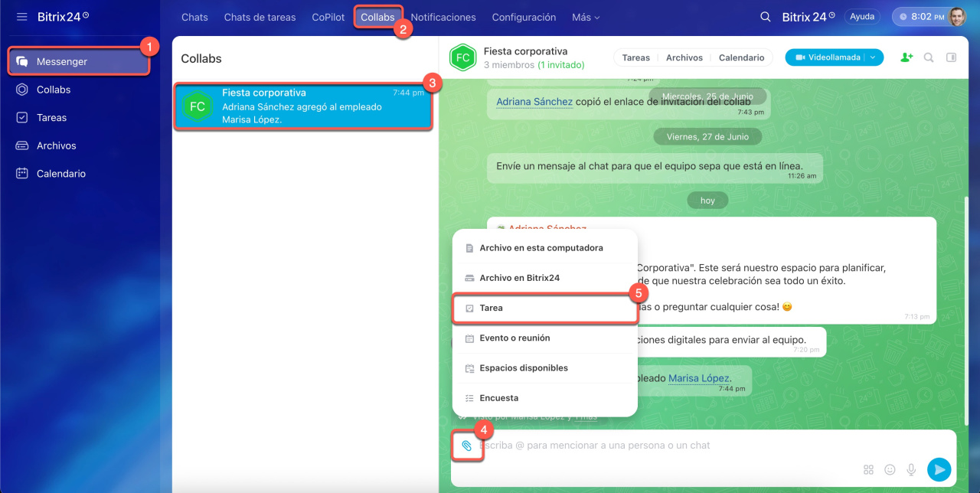Open the apps grid icon in message box
Image resolution: width=980 pixels, height=493 pixels.
point(868,469)
